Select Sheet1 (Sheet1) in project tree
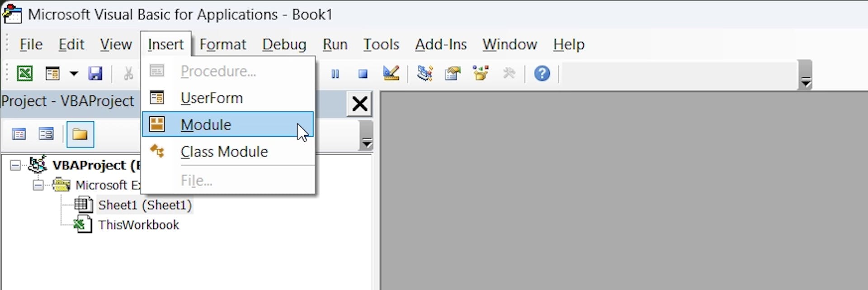Screen dimensions: 868x290 point(145,205)
